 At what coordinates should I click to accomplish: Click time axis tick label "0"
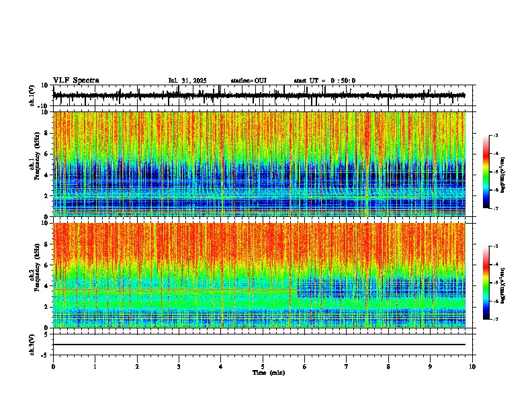53,367
